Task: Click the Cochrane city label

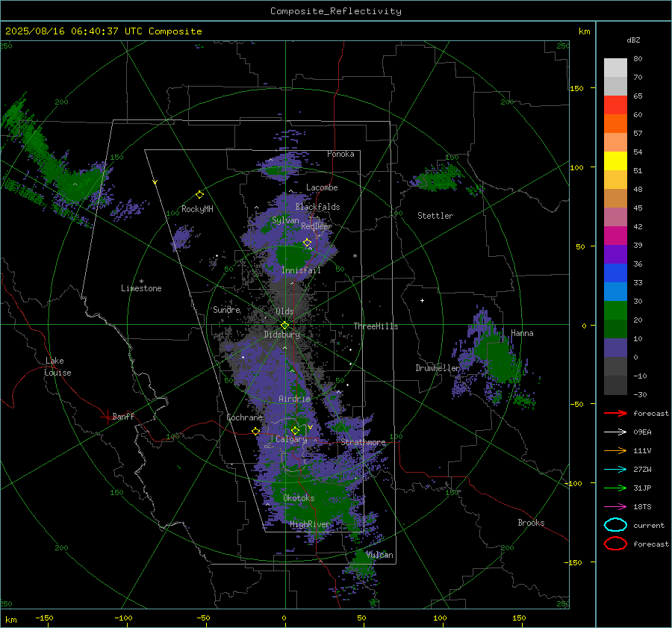Action: 244,417
